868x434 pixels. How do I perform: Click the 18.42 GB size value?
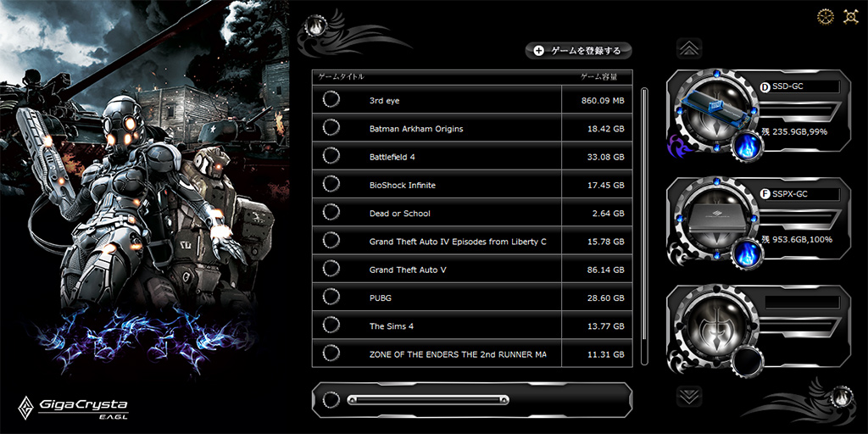click(x=605, y=129)
